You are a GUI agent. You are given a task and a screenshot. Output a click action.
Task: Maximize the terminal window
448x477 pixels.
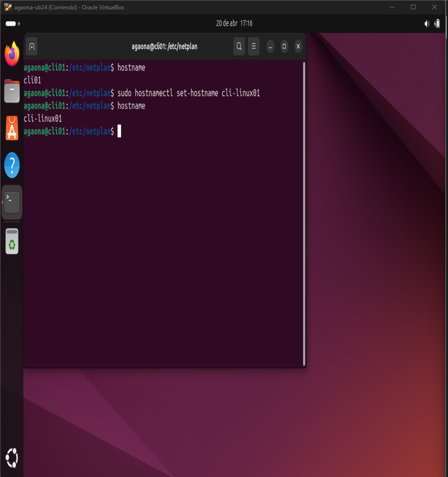tap(285, 46)
